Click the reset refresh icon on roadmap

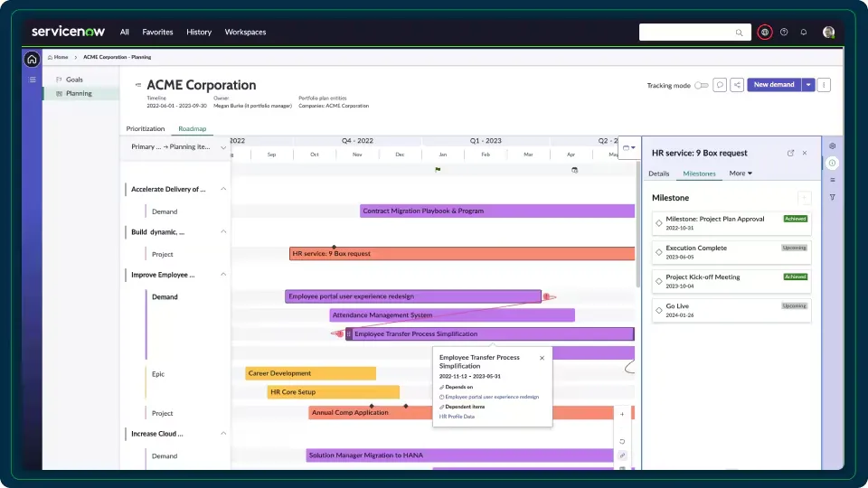622,442
